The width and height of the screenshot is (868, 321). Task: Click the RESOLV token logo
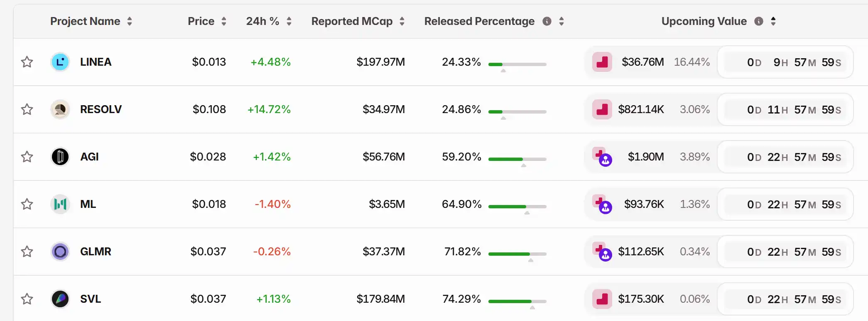60,109
